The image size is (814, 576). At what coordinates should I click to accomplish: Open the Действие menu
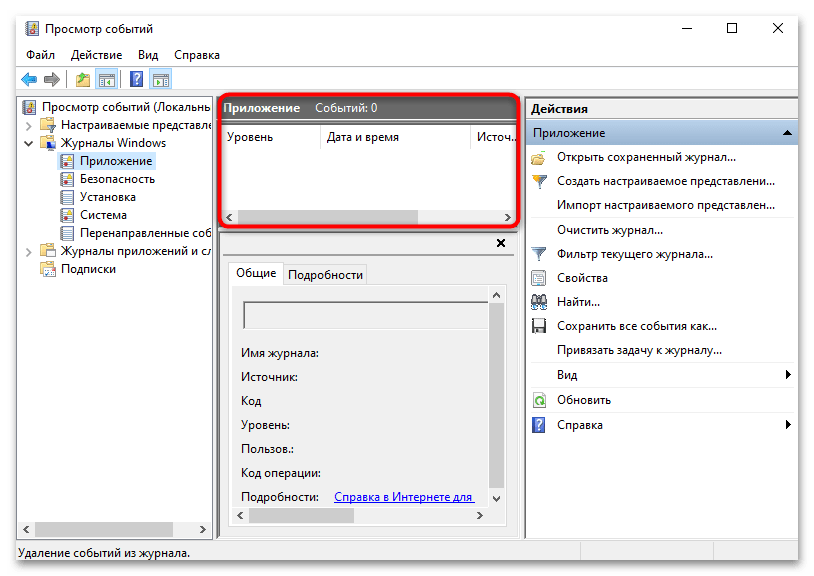tap(95, 55)
